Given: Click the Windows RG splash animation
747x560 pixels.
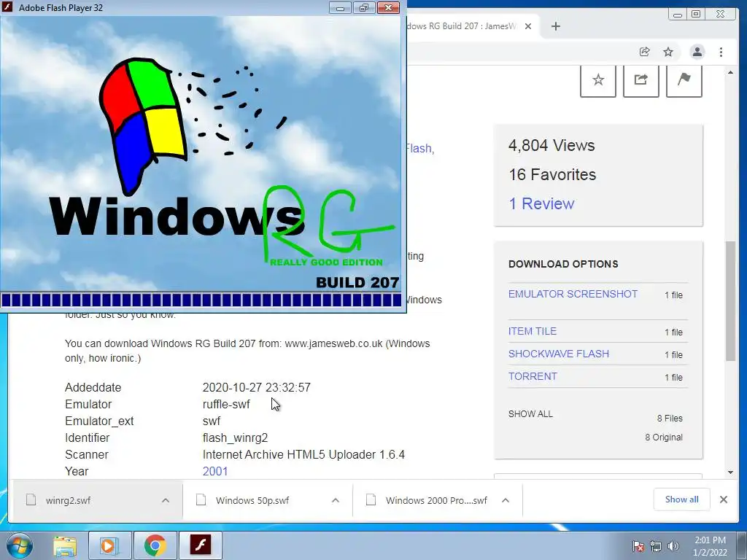Looking at the screenshot, I should pos(201,154).
